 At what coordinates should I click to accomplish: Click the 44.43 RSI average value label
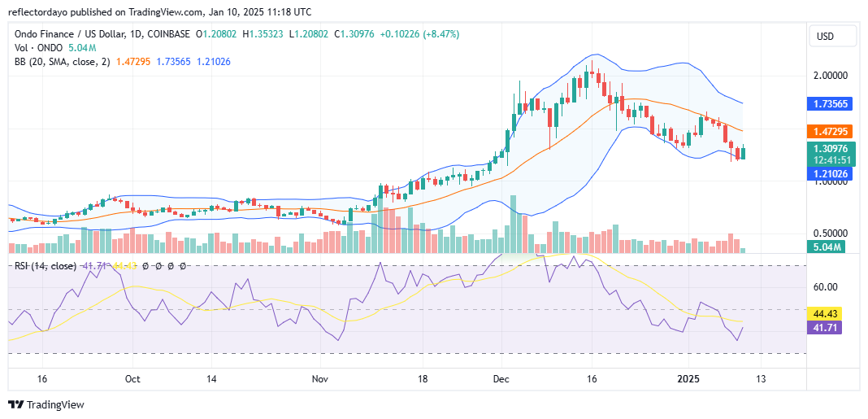click(x=825, y=313)
